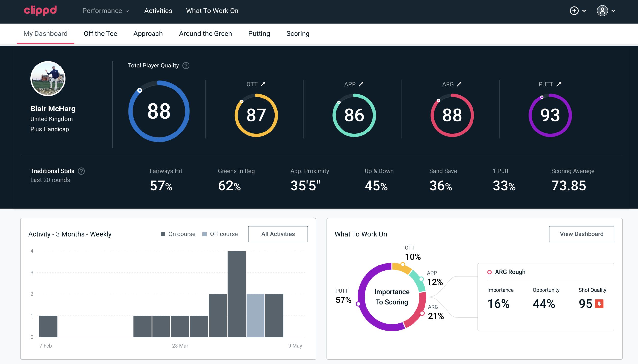
Task: Click the View Dashboard button
Action: tap(581, 234)
